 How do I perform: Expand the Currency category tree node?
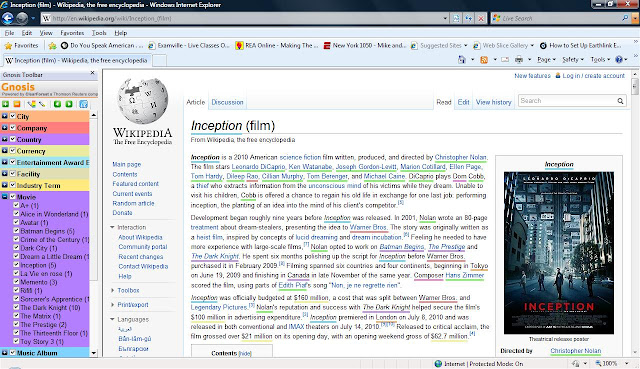click(4, 150)
